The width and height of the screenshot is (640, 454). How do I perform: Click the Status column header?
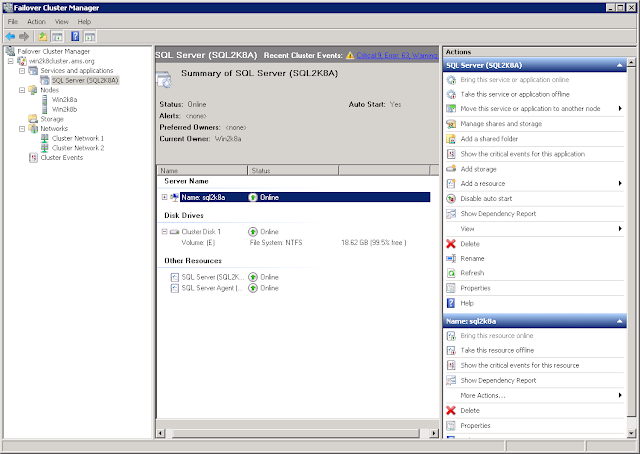click(293, 170)
